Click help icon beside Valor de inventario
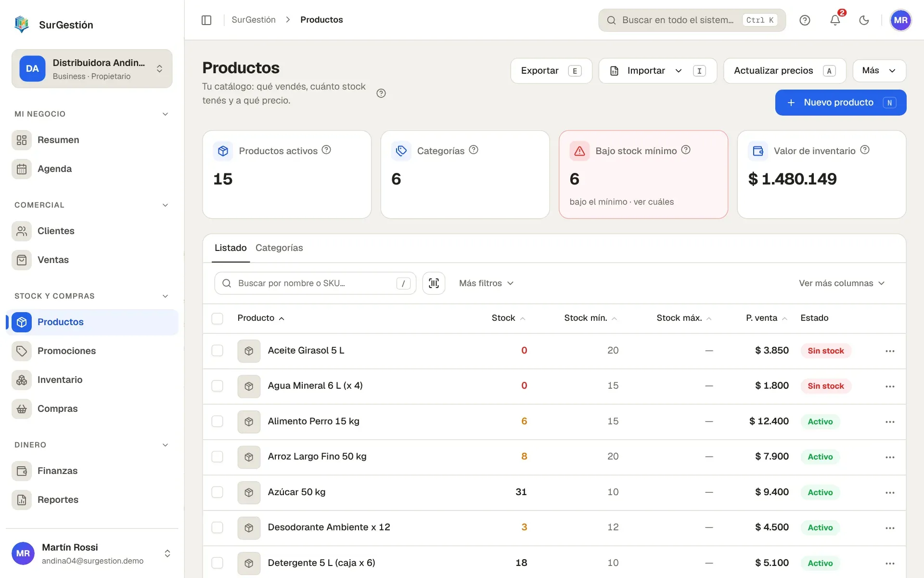 [x=865, y=150]
